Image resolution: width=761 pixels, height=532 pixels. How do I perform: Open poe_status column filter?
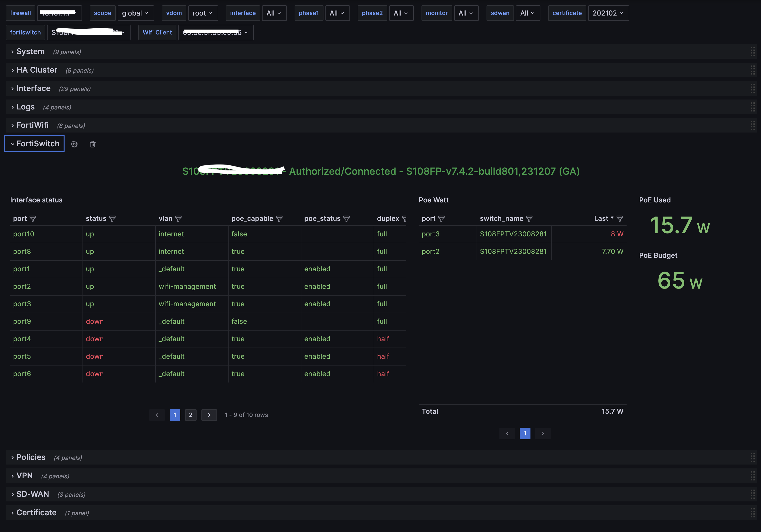346,219
